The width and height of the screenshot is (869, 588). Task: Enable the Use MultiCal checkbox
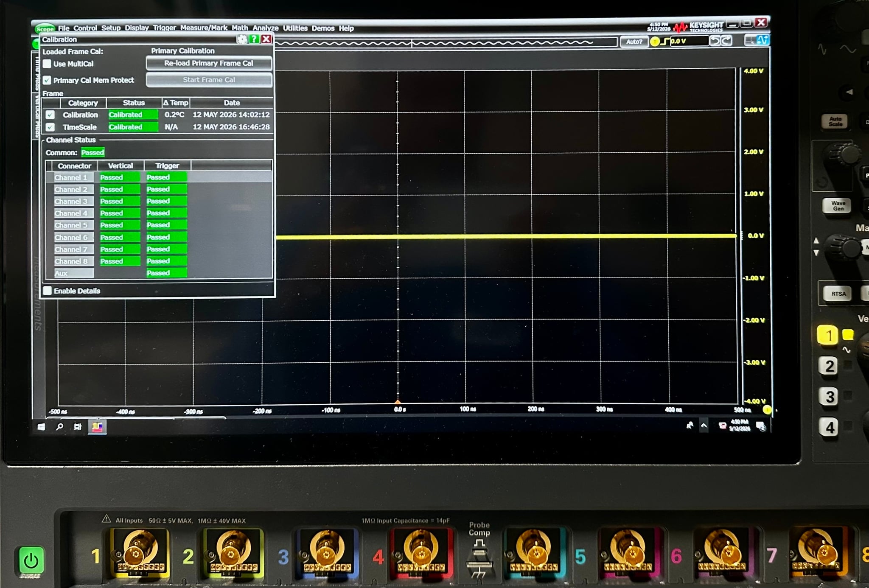pyautogui.click(x=47, y=64)
